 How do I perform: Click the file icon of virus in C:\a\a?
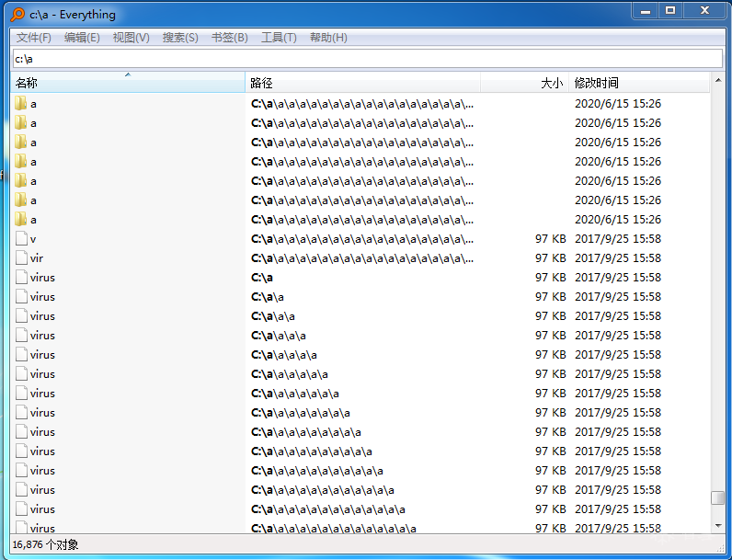point(21,296)
